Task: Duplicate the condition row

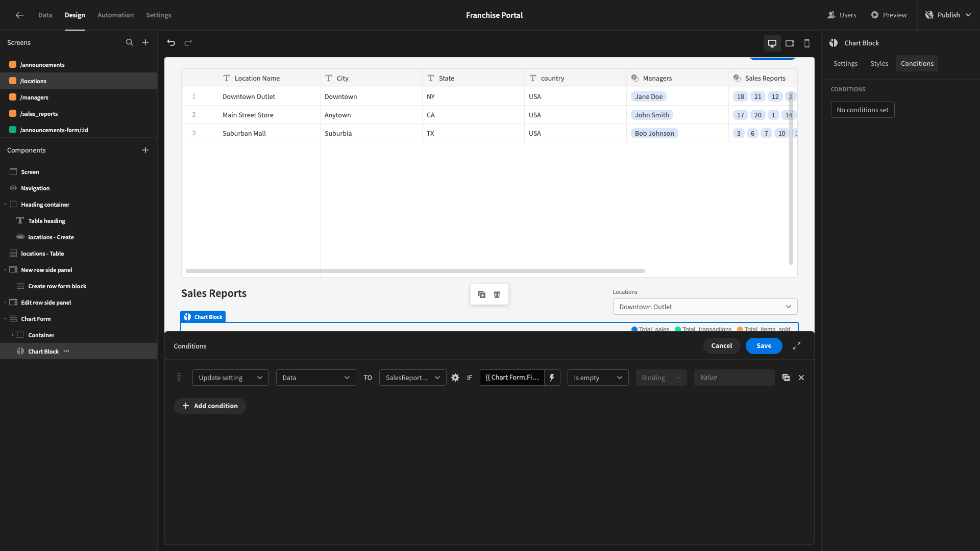Action: [786, 378]
